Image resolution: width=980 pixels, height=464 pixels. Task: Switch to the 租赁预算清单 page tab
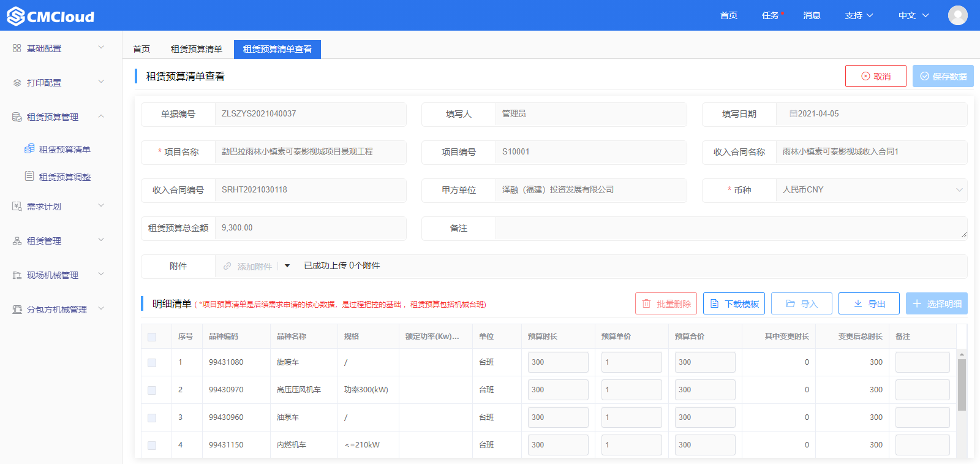[197, 49]
